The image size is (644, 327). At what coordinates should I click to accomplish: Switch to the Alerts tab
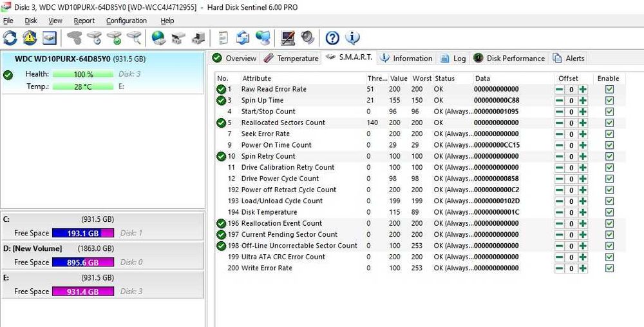(x=569, y=59)
